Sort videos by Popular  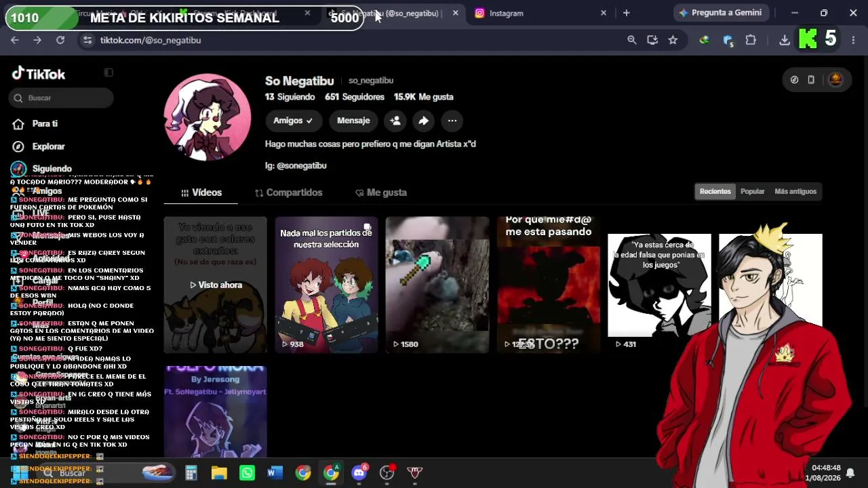[753, 191]
